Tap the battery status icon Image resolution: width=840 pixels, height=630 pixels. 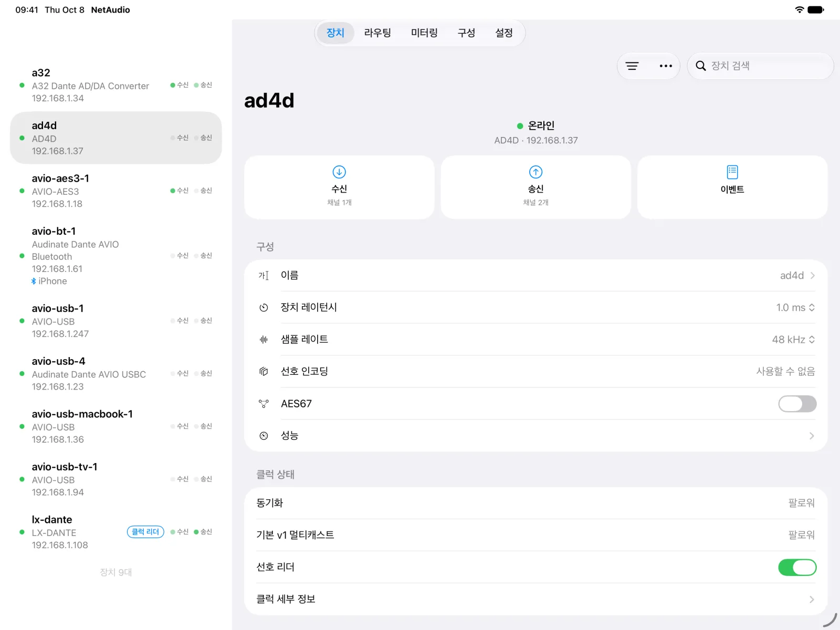point(815,9)
